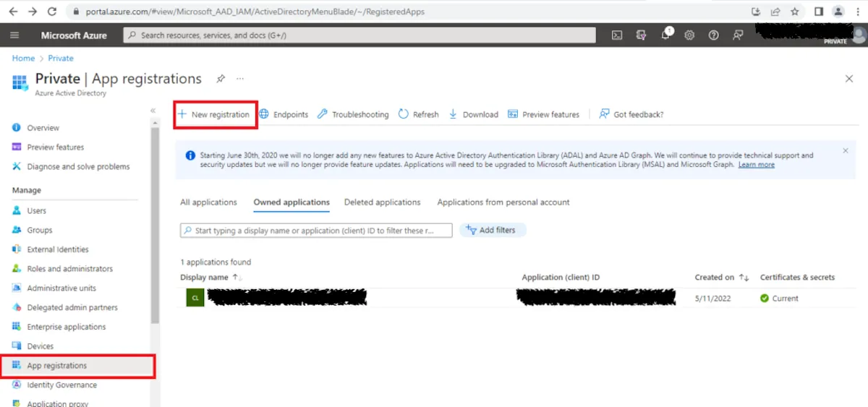The width and height of the screenshot is (868, 407).
Task: Dismiss the ADAL info banner
Action: (x=846, y=151)
